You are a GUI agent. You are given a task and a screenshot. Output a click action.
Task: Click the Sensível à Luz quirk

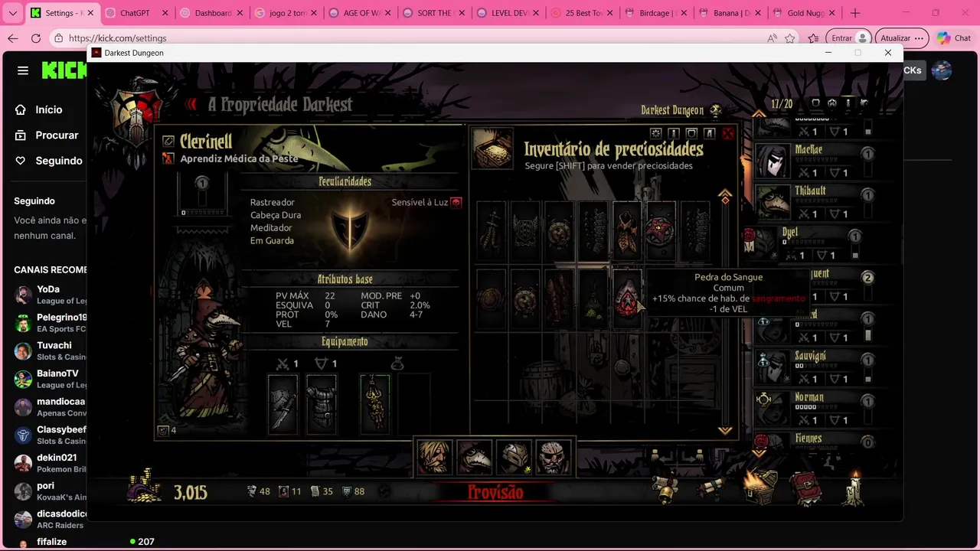426,202
